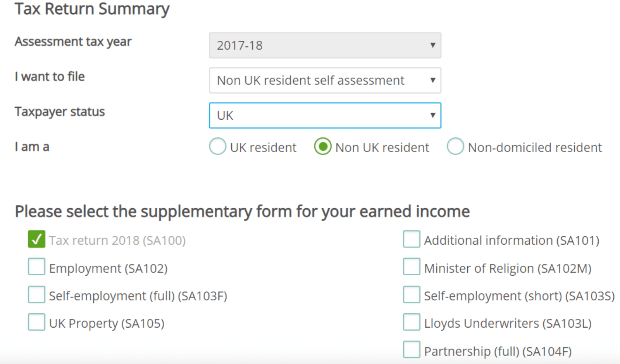Uncheck the Tax return 2018 (SA100) checkbox

36,239
